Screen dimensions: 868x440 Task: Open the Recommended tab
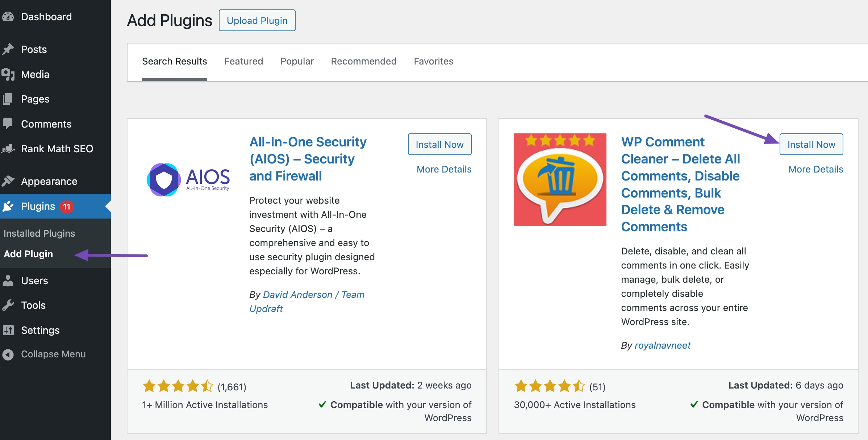[x=364, y=61]
